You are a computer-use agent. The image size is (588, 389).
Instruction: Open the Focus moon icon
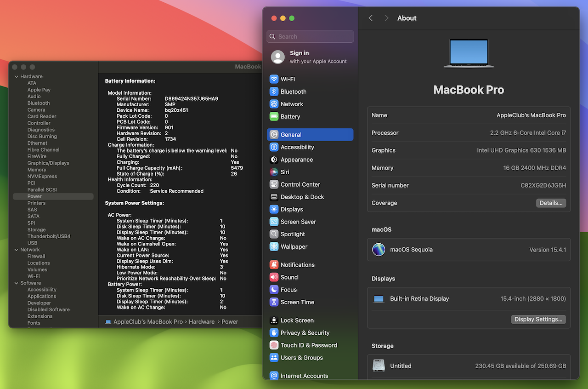(x=274, y=290)
